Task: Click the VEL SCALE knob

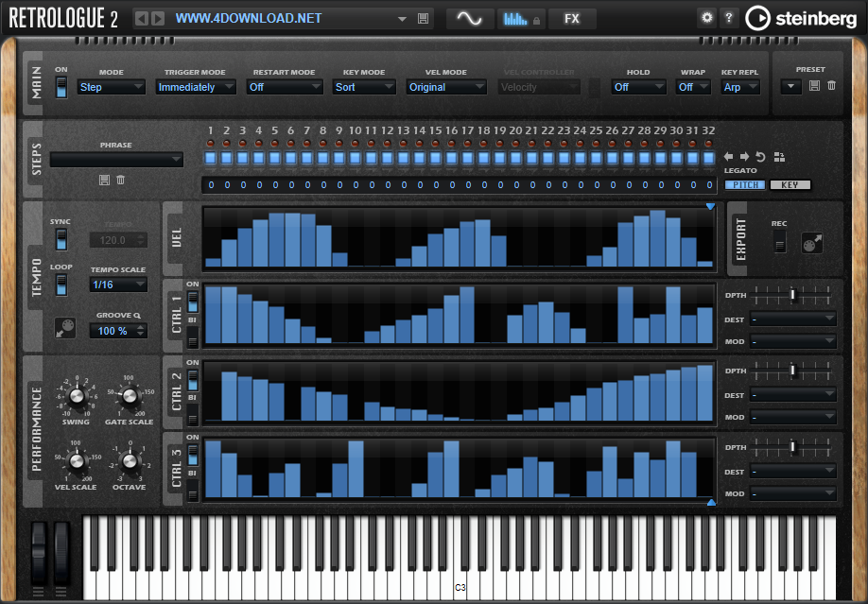Action: [x=77, y=460]
